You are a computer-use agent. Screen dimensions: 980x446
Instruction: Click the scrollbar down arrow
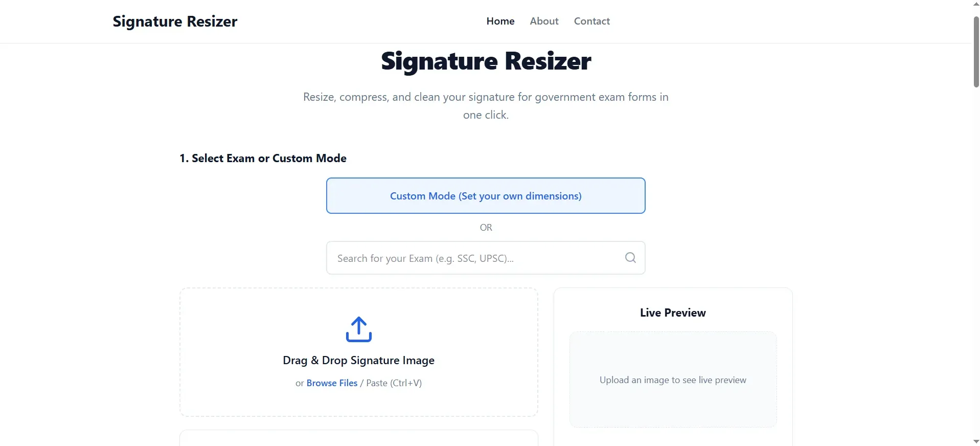976,441
